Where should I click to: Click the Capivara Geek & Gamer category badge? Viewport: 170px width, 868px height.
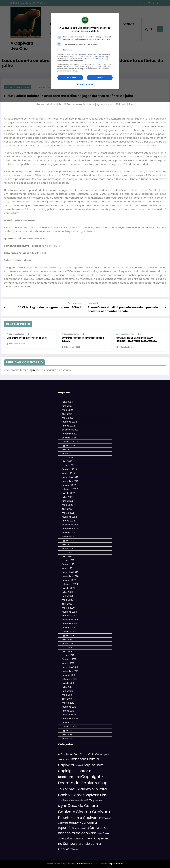coord(18,87)
